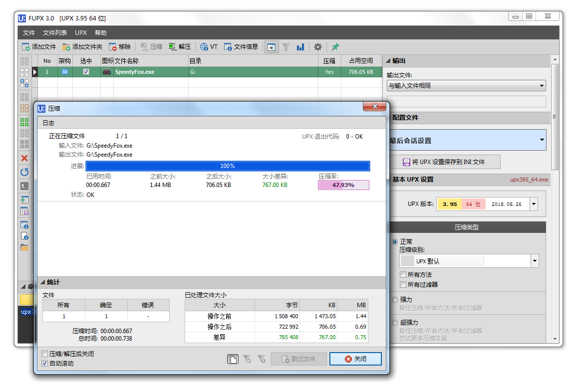Uncheck the 自动滚动 auto-scroll checkbox
This screenshot has width=582, height=392.
point(45,364)
